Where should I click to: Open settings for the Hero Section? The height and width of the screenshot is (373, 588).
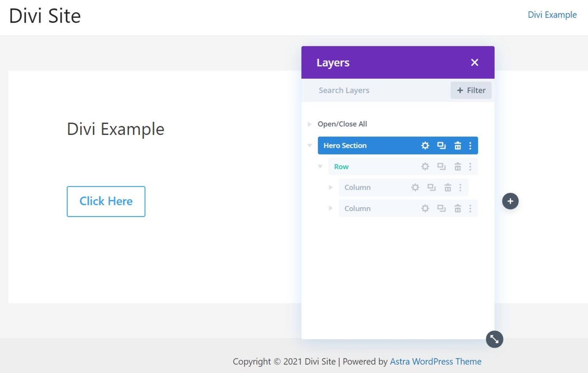pyautogui.click(x=425, y=145)
